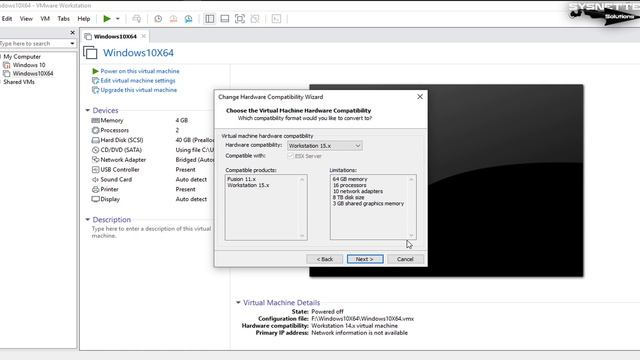This screenshot has height=360, width=640.
Task: Collapse the Description section
Action: tap(87, 220)
